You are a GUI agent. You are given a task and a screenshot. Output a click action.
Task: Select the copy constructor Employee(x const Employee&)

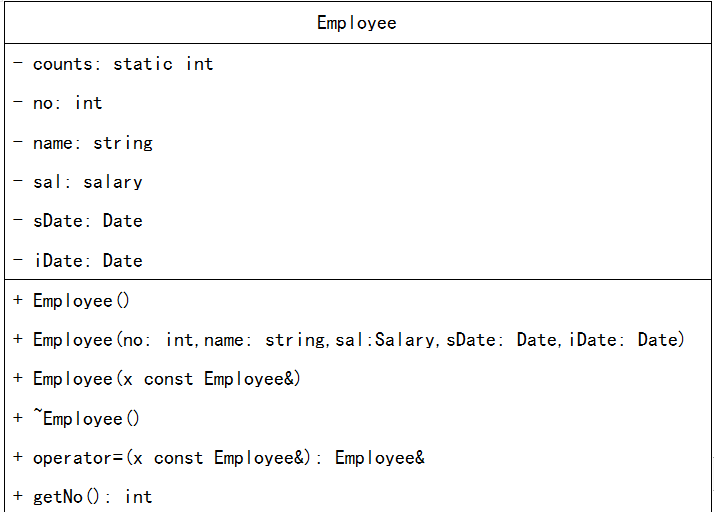[157, 379]
